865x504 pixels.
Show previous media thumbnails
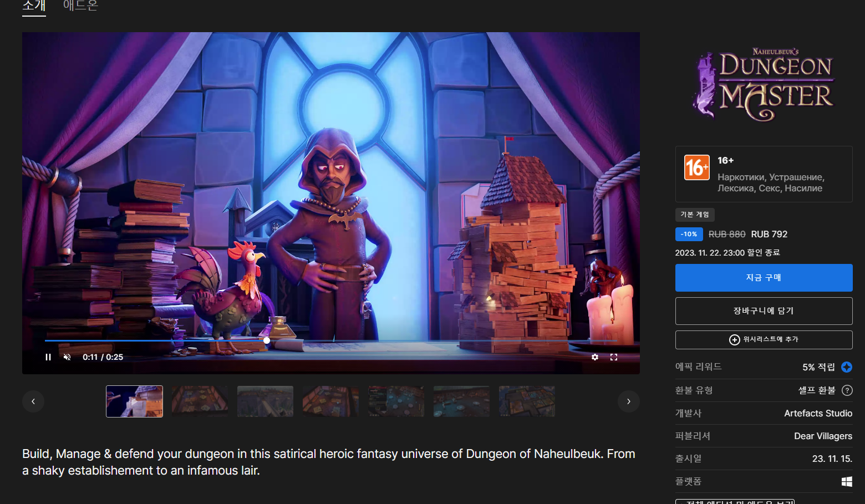click(x=33, y=401)
